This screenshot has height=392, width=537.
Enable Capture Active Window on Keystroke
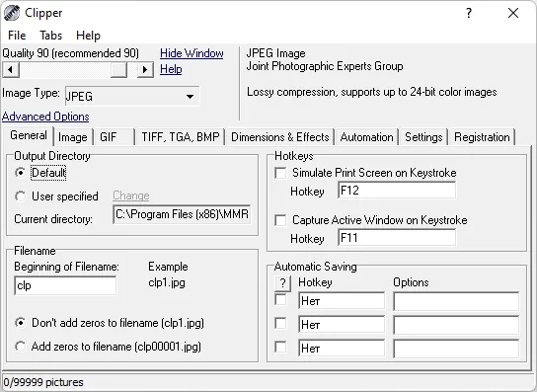[x=280, y=220]
